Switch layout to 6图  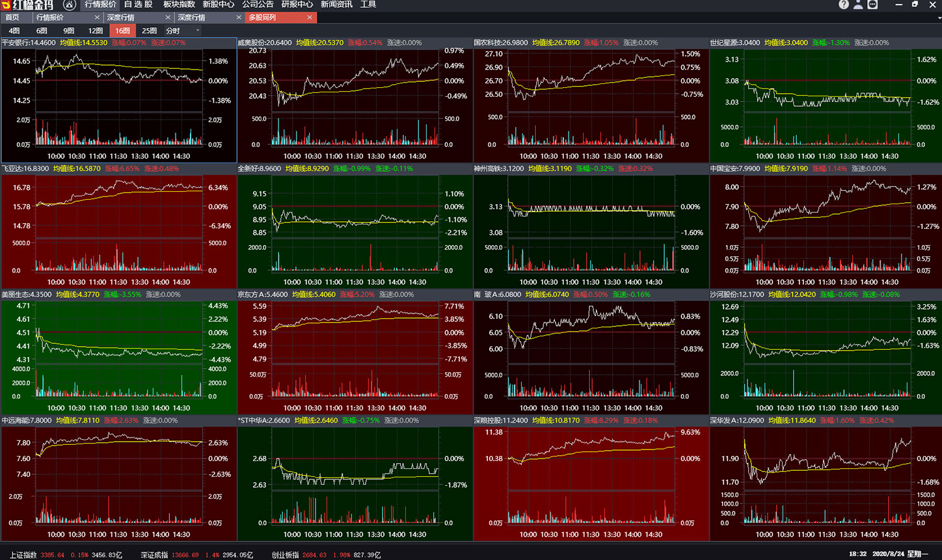pos(42,31)
